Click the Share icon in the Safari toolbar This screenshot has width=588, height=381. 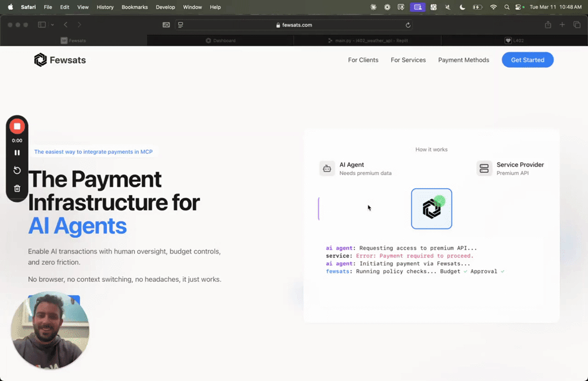click(548, 25)
